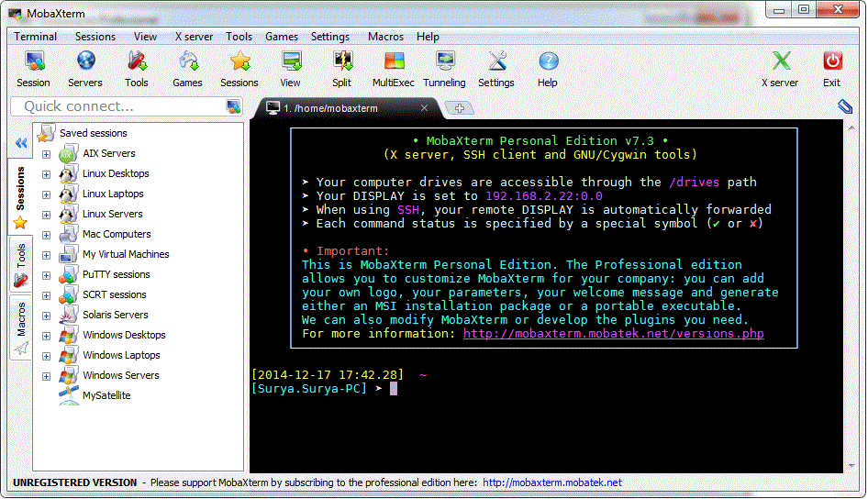
Task: Open the Settings menu in the menu bar
Action: pyautogui.click(x=330, y=37)
